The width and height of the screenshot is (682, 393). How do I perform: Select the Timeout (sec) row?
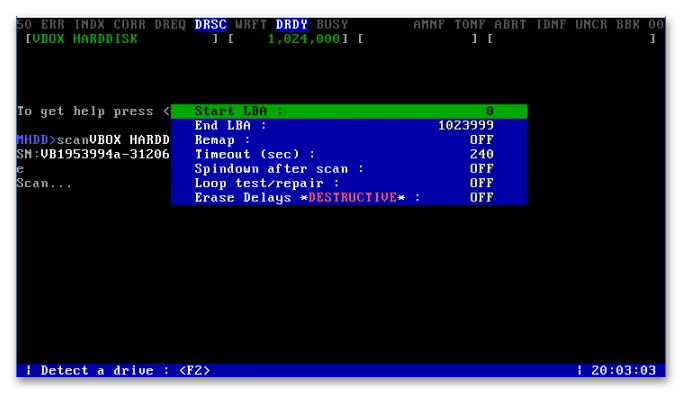pos(349,154)
